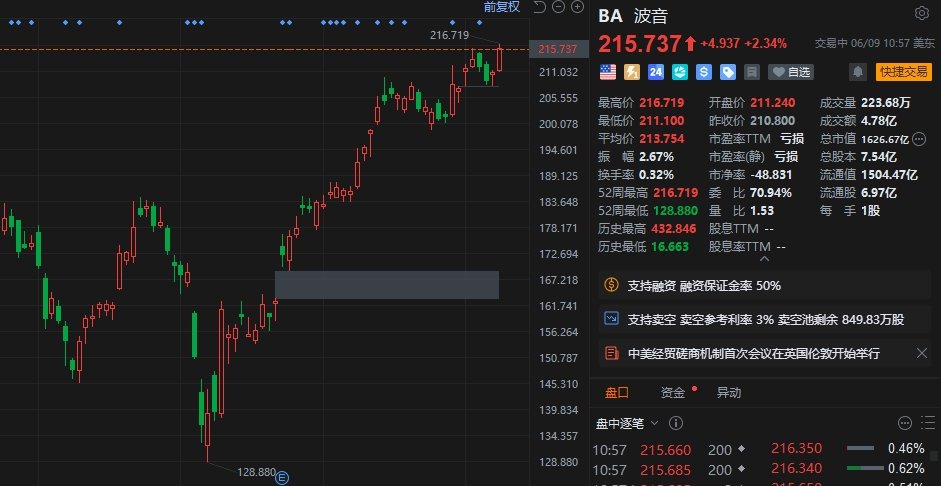The width and height of the screenshot is (941, 486).
Task: Open 快捷交易 quick trade
Action: 903,73
